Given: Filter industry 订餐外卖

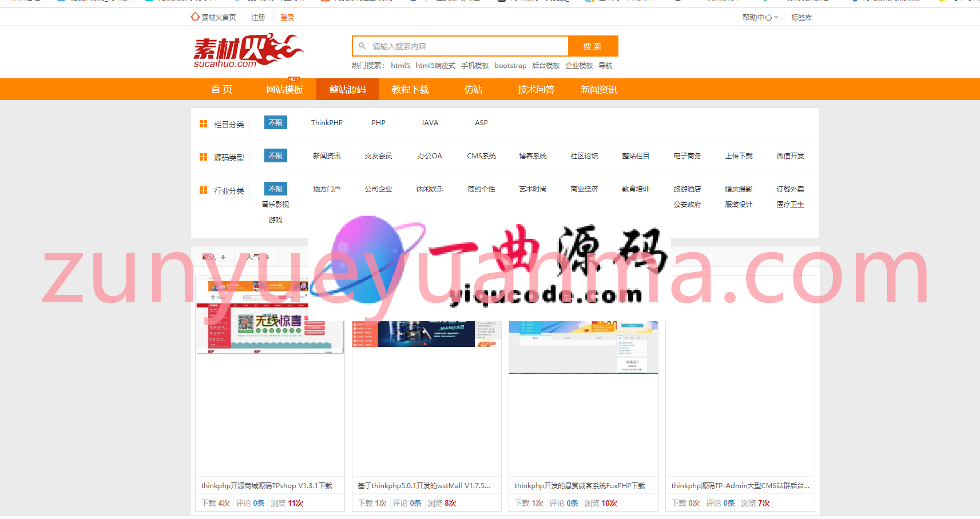Looking at the screenshot, I should point(790,189).
